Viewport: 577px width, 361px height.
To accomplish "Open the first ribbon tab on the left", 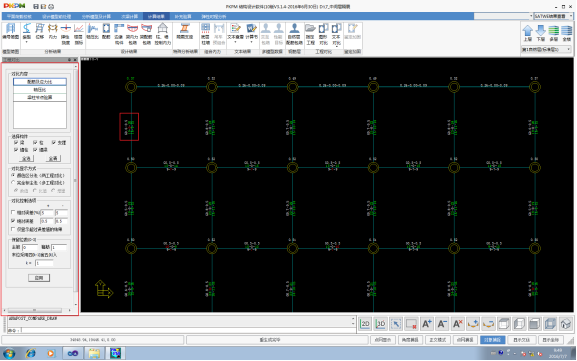I will pyautogui.click(x=18, y=17).
